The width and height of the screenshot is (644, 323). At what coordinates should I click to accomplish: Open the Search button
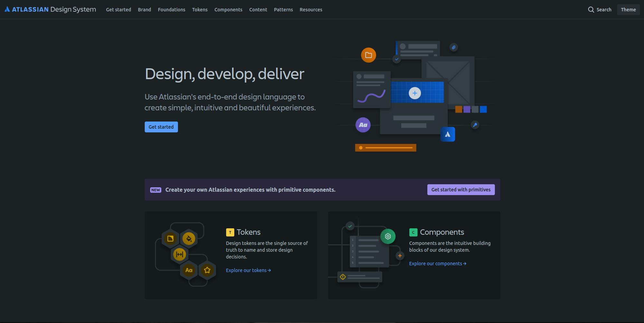click(x=600, y=10)
